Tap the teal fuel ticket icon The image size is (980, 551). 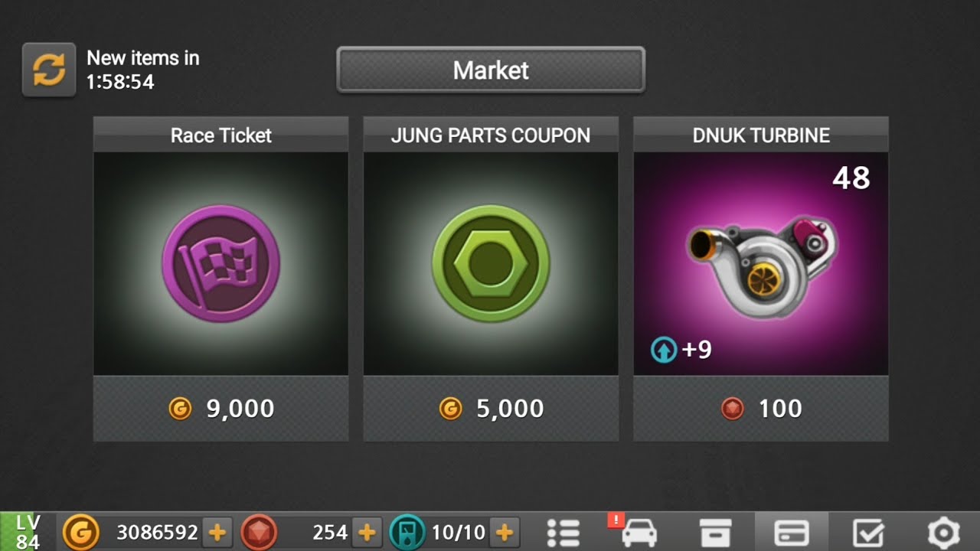coord(407,532)
